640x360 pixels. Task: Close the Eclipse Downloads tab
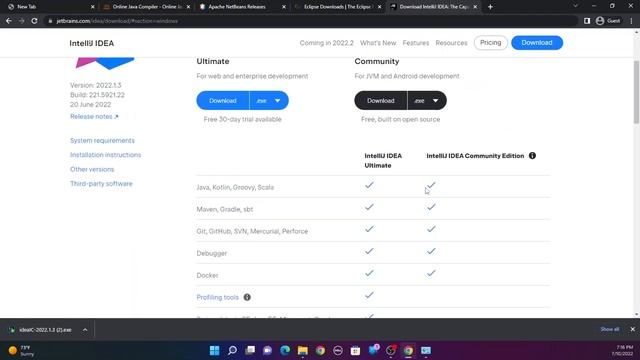pyautogui.click(x=379, y=7)
